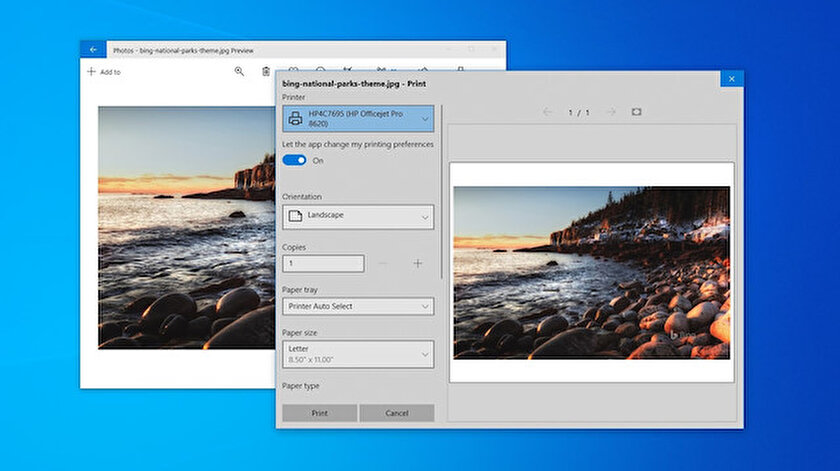840x471 pixels.
Task: Switch print preview to full screen view
Action: coord(636,112)
